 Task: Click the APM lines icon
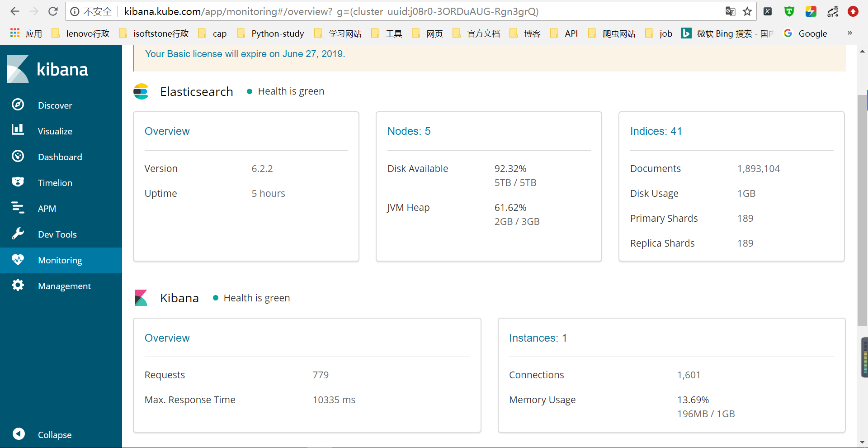click(x=18, y=207)
